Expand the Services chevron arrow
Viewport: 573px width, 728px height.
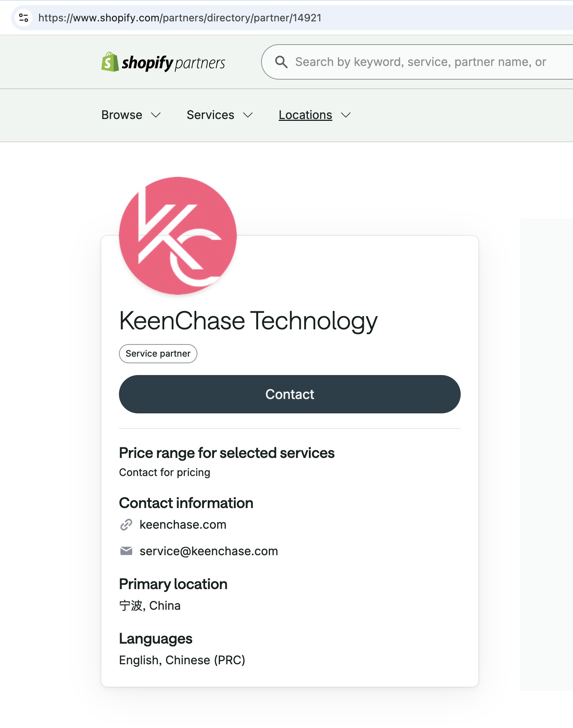pyautogui.click(x=248, y=115)
